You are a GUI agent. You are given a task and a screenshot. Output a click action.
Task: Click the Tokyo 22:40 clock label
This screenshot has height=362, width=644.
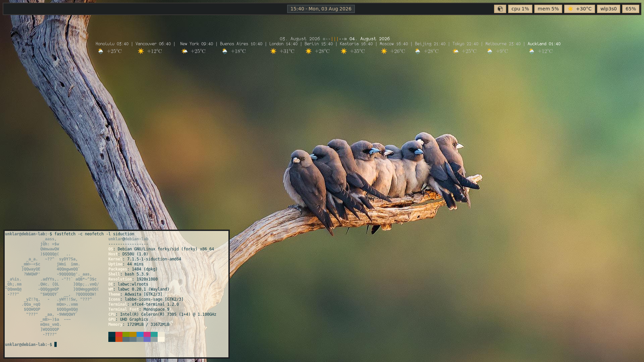465,44
